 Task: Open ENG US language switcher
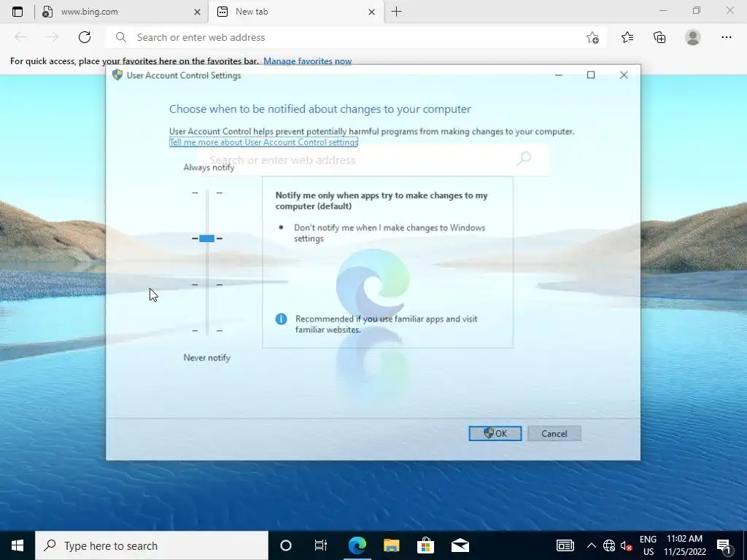(x=648, y=545)
